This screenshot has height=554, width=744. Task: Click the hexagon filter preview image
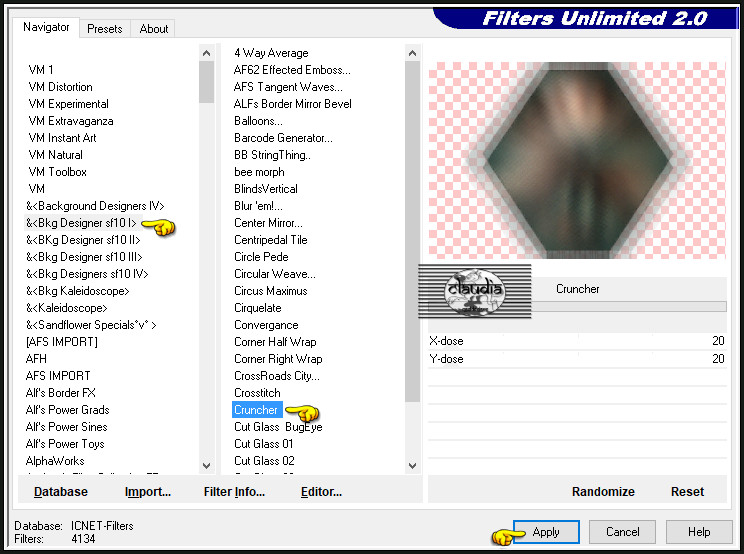577,160
